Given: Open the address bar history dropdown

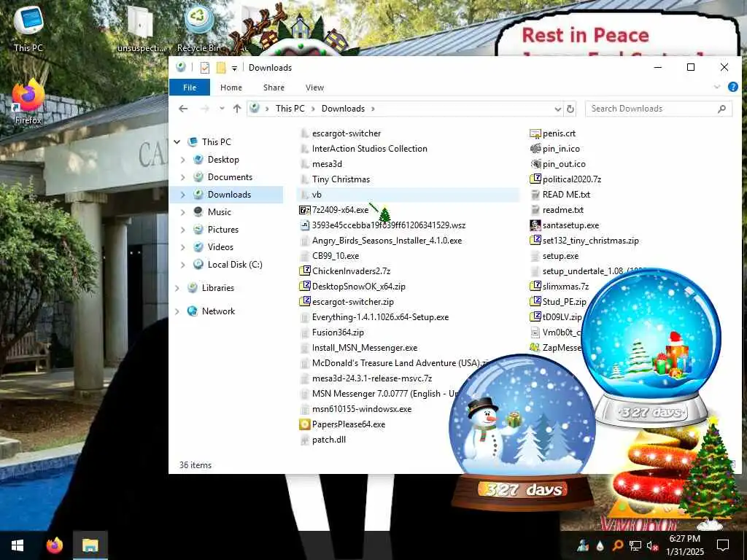Looking at the screenshot, I should [558, 109].
